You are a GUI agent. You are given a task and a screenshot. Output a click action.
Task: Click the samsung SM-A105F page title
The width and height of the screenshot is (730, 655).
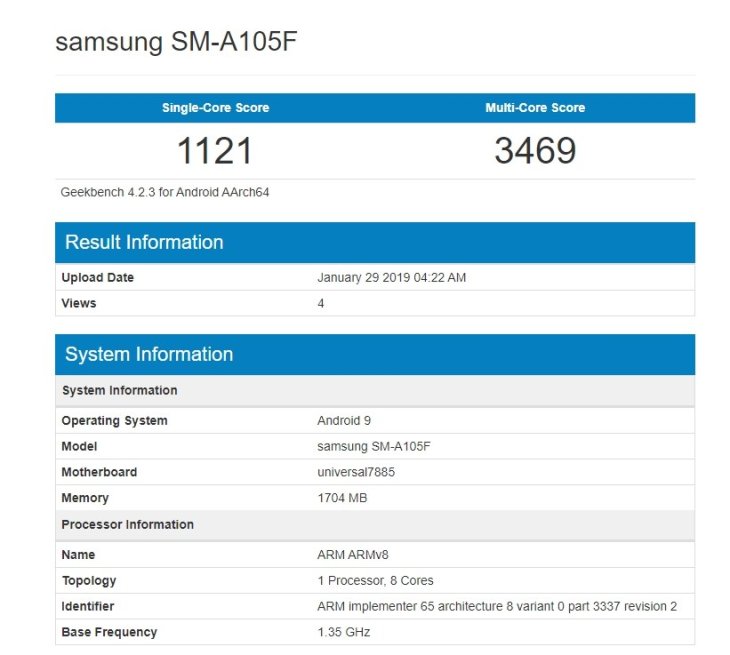point(177,42)
